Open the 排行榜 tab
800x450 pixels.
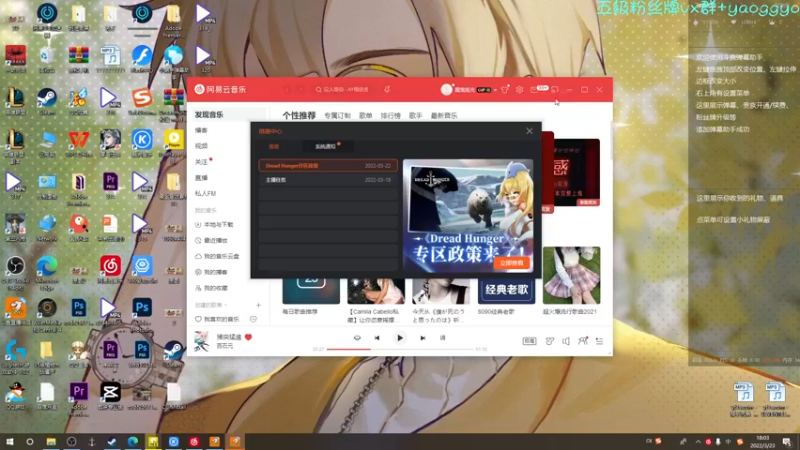coord(390,116)
